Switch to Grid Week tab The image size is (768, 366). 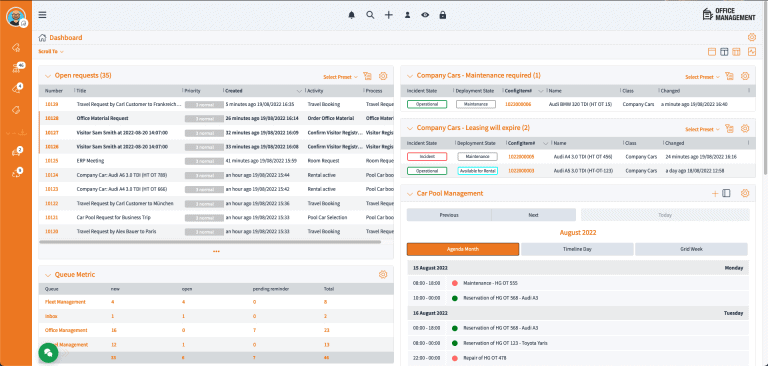point(691,249)
